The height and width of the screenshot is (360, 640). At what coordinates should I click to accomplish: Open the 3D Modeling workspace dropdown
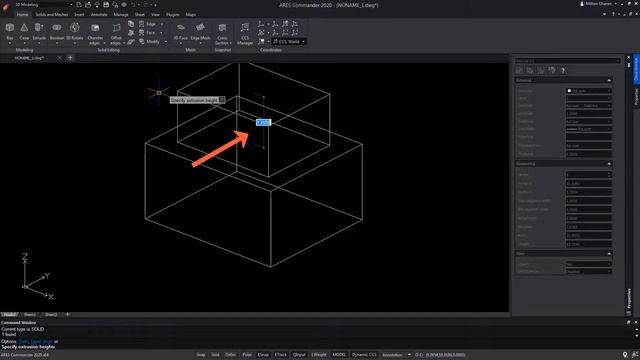(44, 4)
